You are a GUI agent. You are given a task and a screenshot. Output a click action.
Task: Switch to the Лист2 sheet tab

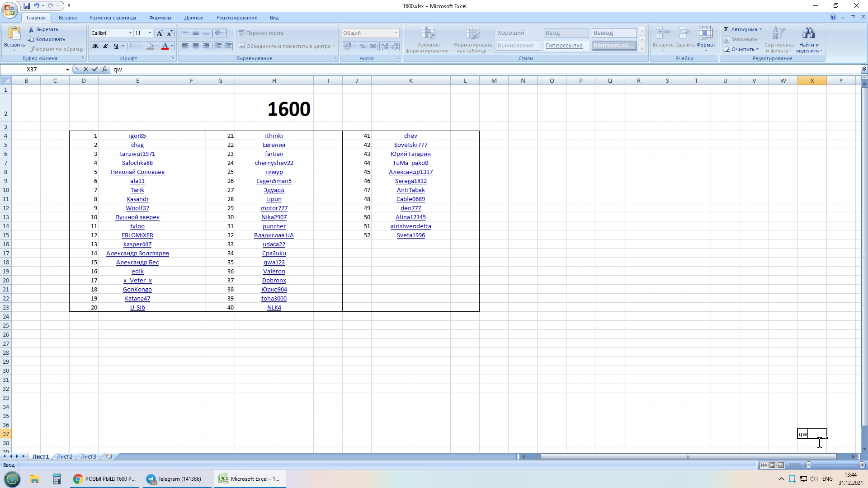64,456
